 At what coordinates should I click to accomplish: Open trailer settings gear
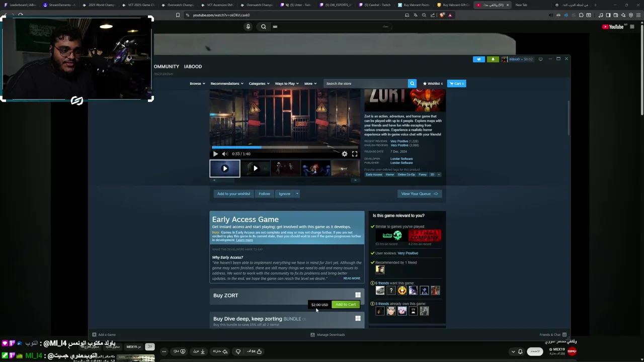(345, 154)
